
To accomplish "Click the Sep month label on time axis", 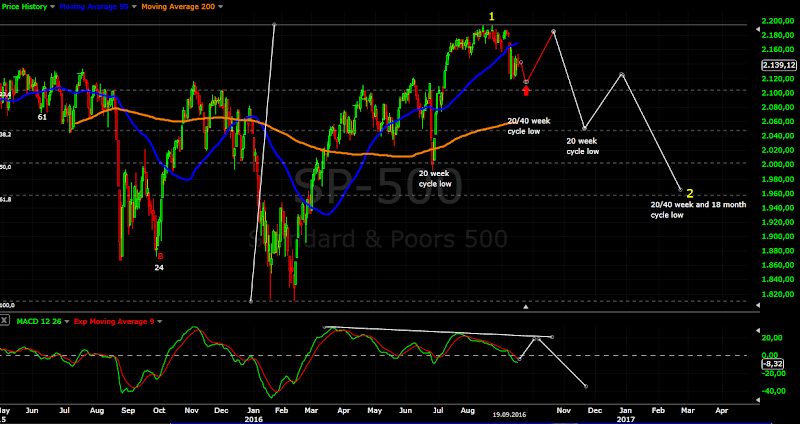I will point(128,410).
